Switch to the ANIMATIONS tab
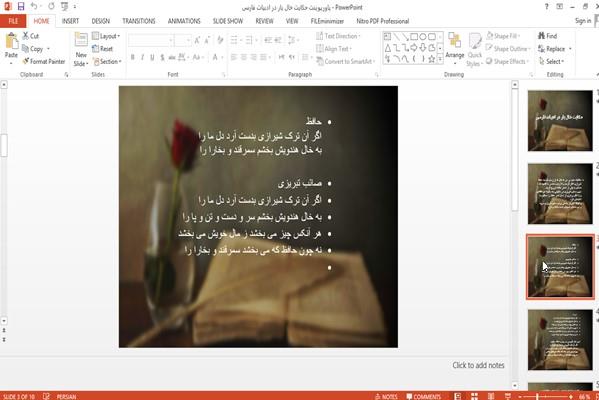This screenshot has width=599, height=400. click(x=184, y=21)
